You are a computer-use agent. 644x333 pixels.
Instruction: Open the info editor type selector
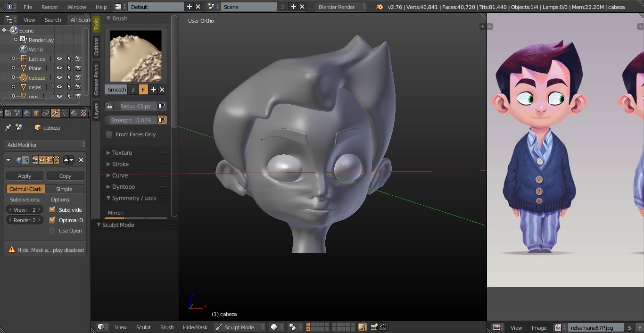[11, 7]
